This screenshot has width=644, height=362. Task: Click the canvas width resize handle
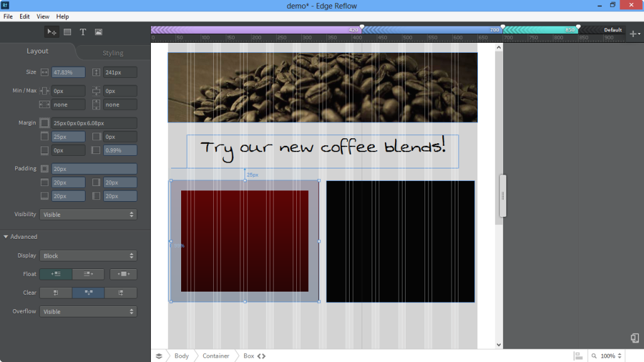point(502,196)
